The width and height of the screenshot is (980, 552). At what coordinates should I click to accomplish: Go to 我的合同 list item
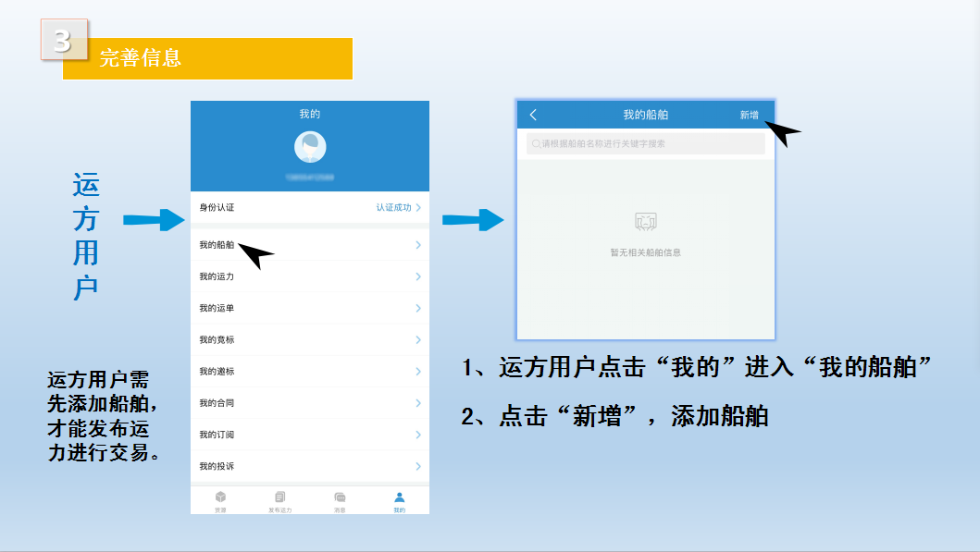coord(217,403)
